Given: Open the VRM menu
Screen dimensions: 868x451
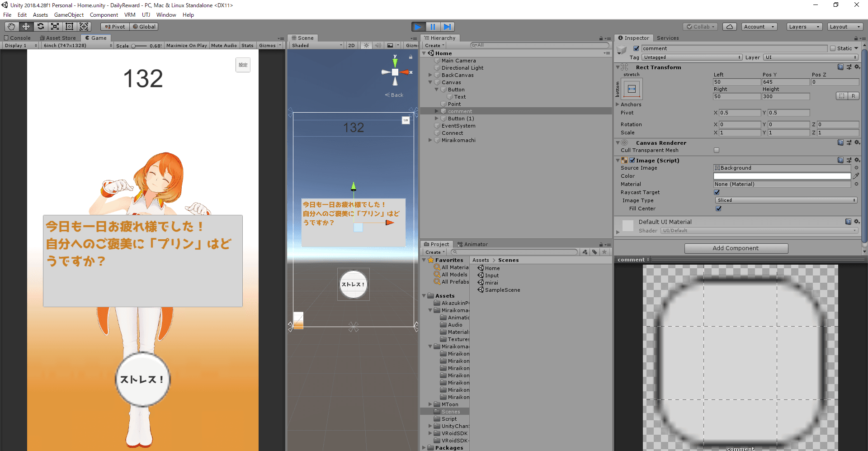Looking at the screenshot, I should 130,15.
